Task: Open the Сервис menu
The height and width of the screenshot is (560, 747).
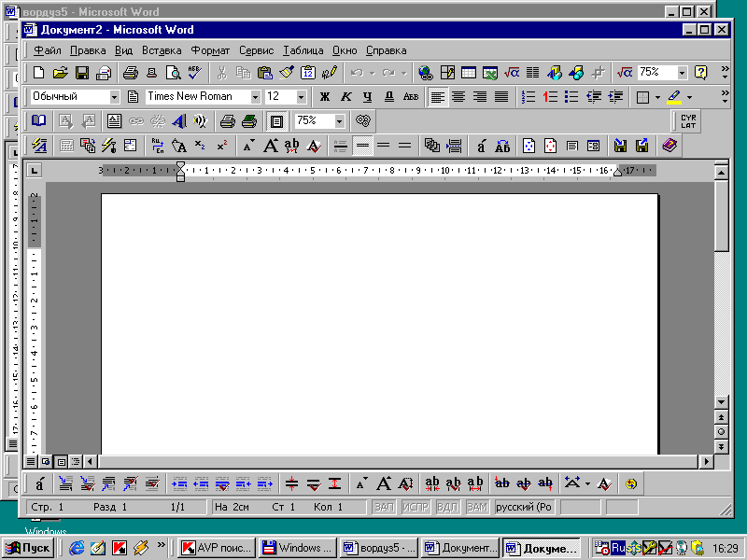Action: [x=256, y=50]
